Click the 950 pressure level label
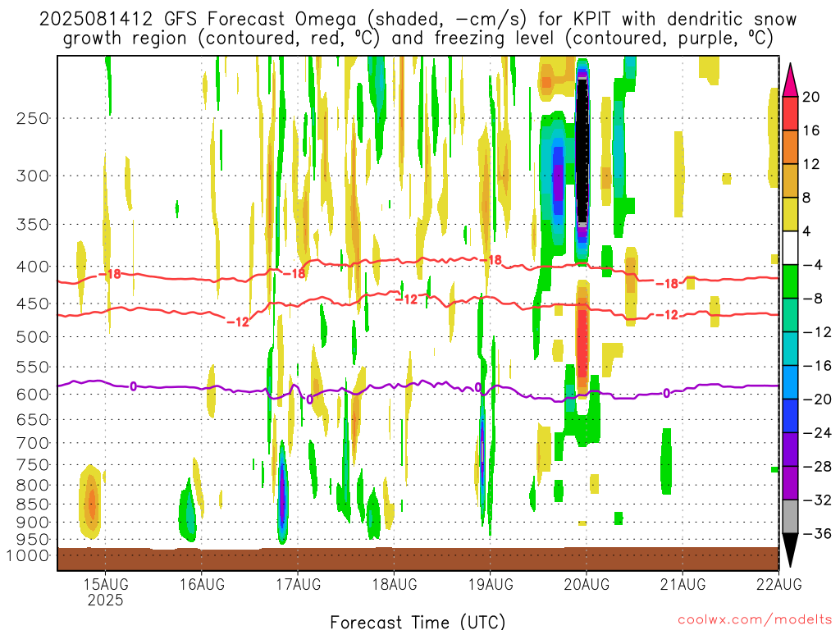Screen dimensions: 840x630 33,540
